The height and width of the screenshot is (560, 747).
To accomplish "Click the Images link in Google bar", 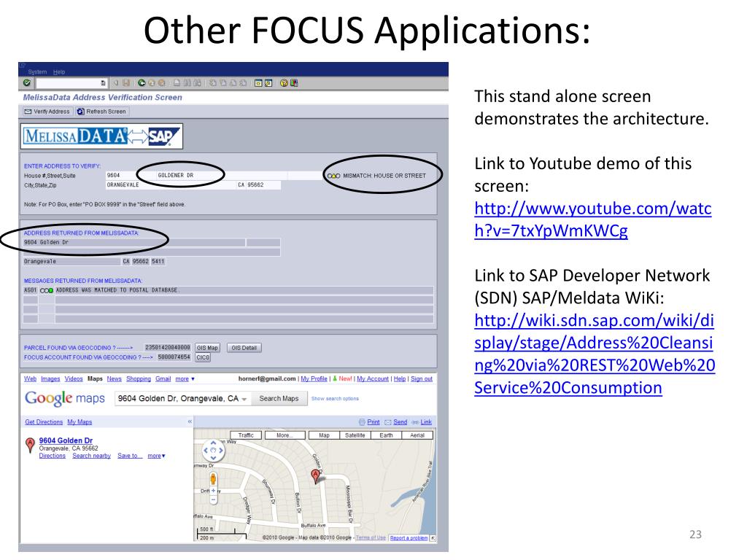I will 50,378.
